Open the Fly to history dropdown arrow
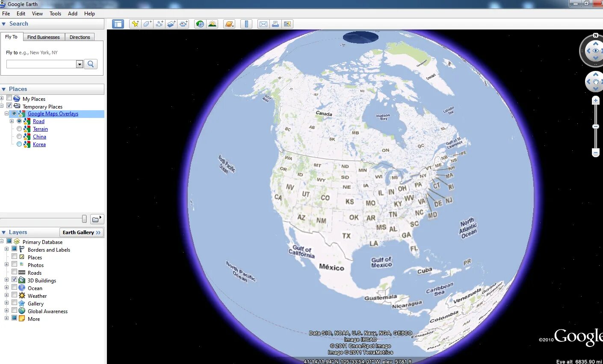 pos(80,64)
